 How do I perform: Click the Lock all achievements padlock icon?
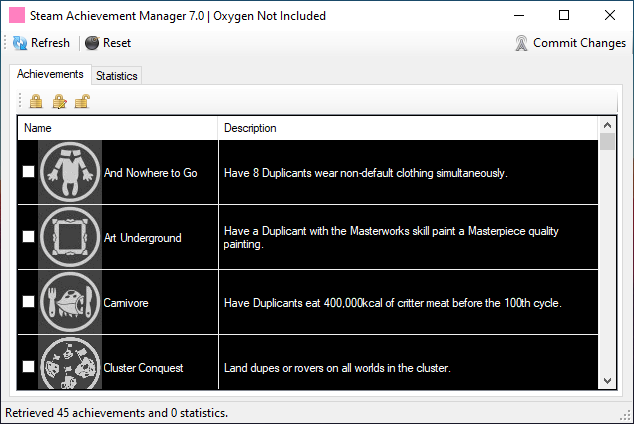click(x=36, y=101)
